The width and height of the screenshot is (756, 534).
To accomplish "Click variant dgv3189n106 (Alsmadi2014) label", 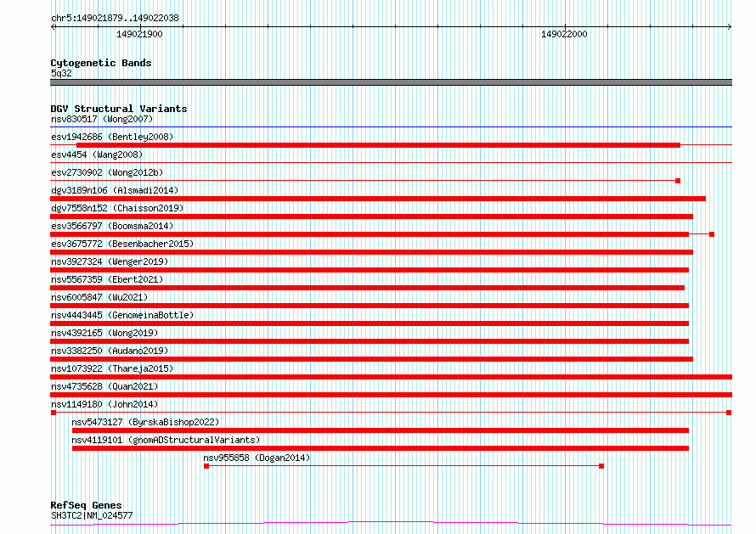I will pyautogui.click(x=115, y=190).
